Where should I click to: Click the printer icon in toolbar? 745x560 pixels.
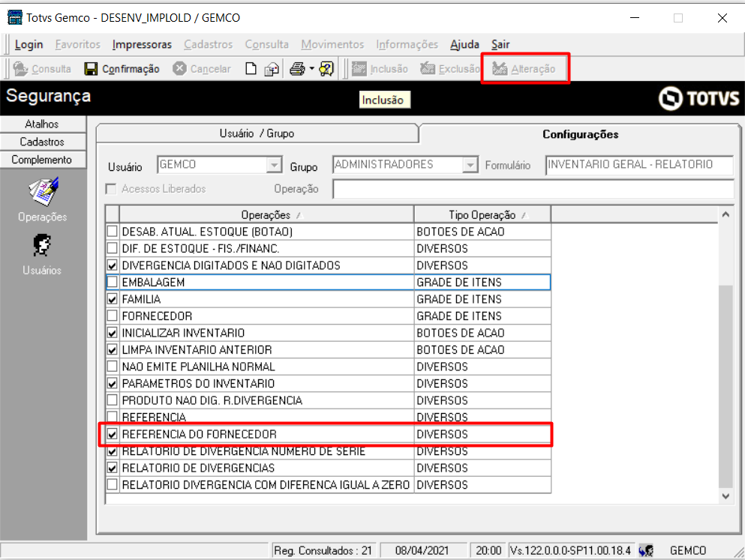(x=297, y=69)
